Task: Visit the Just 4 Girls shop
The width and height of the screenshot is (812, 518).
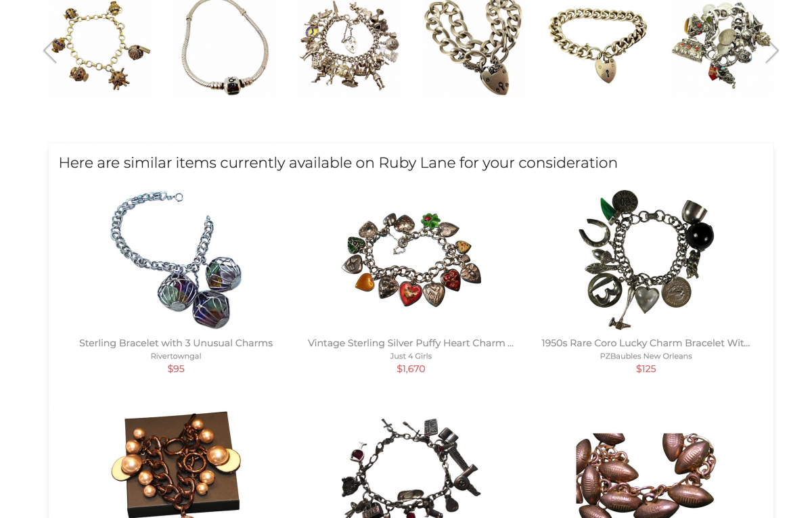Action: 411,356
